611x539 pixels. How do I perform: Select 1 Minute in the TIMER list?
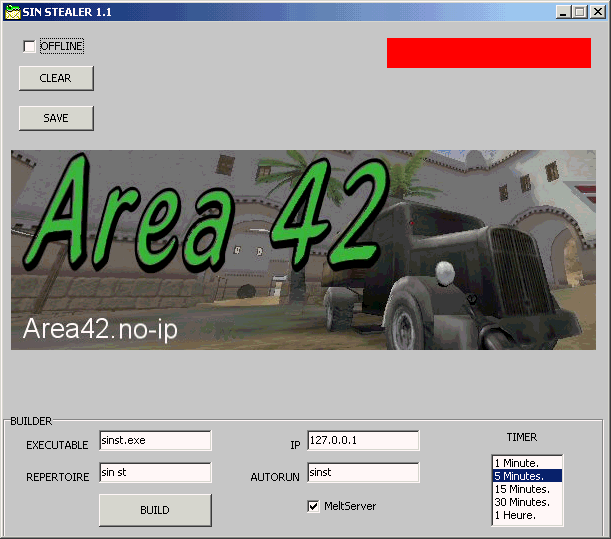click(527, 463)
